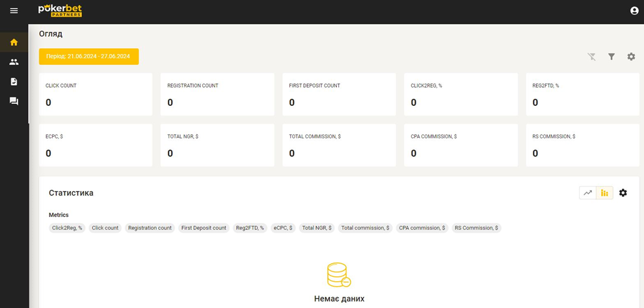Go to Home in the sidebar
This screenshot has width=644, height=308.
[14, 42]
